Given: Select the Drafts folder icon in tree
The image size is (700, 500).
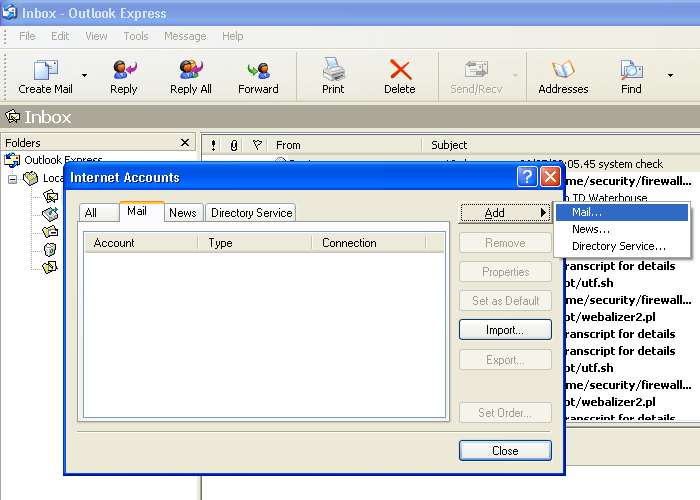Looking at the screenshot, I should (x=50, y=267).
